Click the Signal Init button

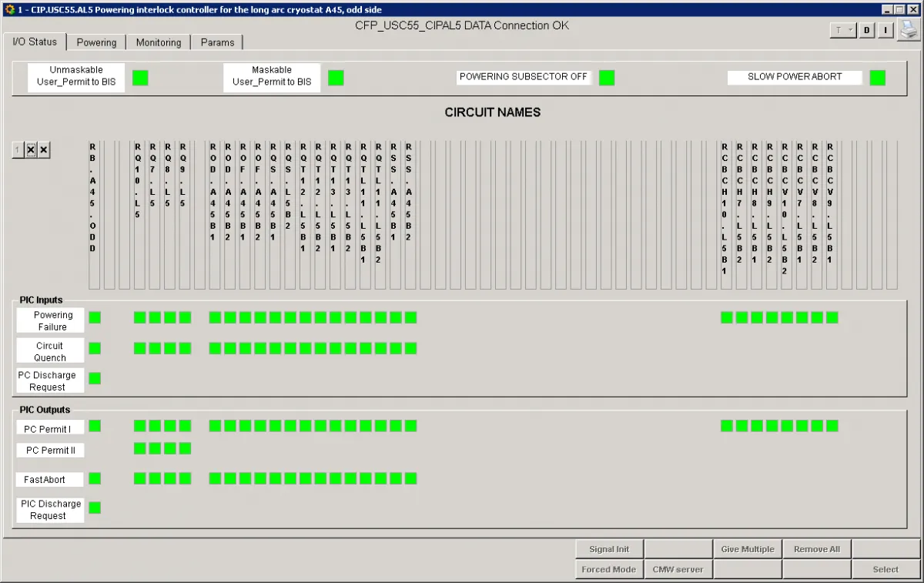pyautogui.click(x=609, y=549)
